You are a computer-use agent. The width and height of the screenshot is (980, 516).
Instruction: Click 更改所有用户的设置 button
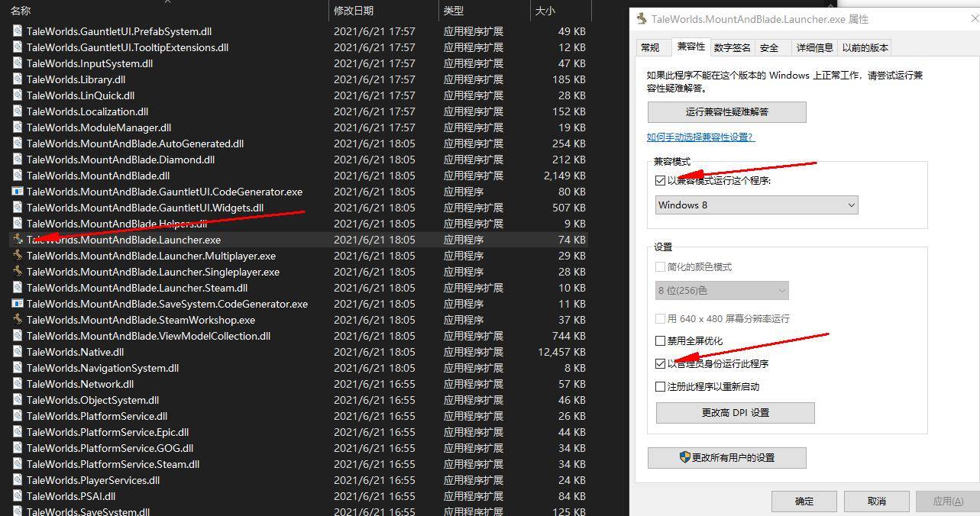click(x=727, y=458)
